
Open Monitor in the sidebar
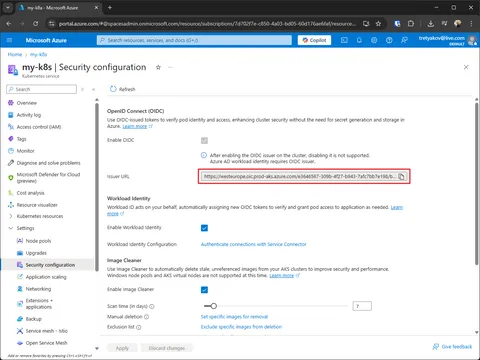tap(25, 151)
